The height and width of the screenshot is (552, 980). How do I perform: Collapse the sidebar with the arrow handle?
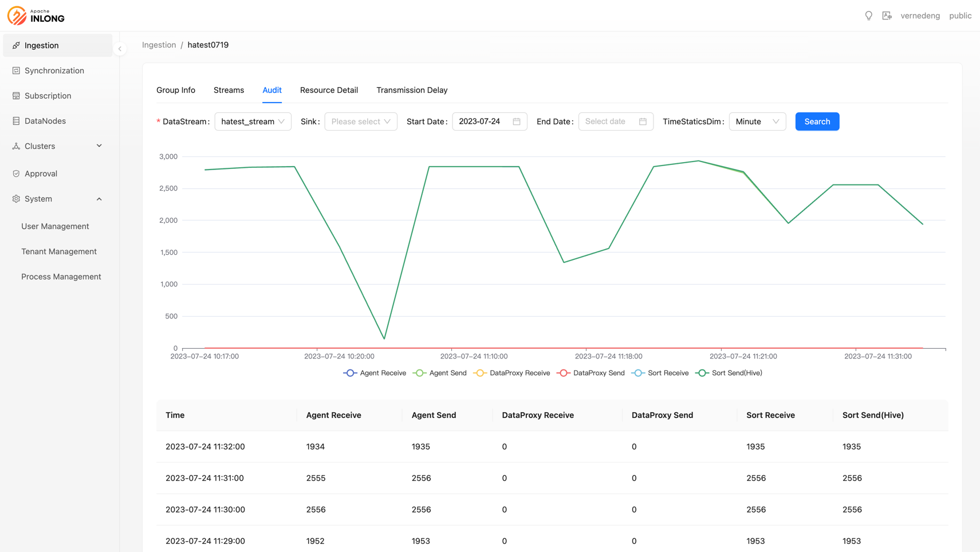click(120, 49)
